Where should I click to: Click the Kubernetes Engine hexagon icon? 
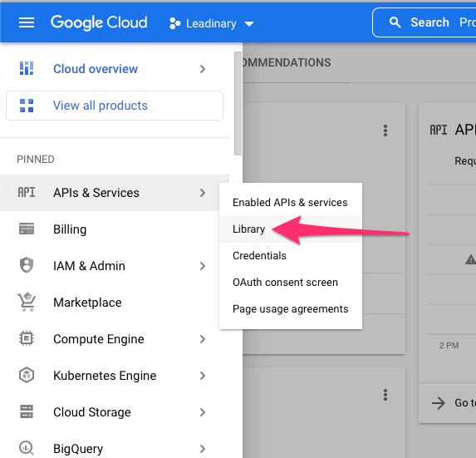[x=27, y=375]
